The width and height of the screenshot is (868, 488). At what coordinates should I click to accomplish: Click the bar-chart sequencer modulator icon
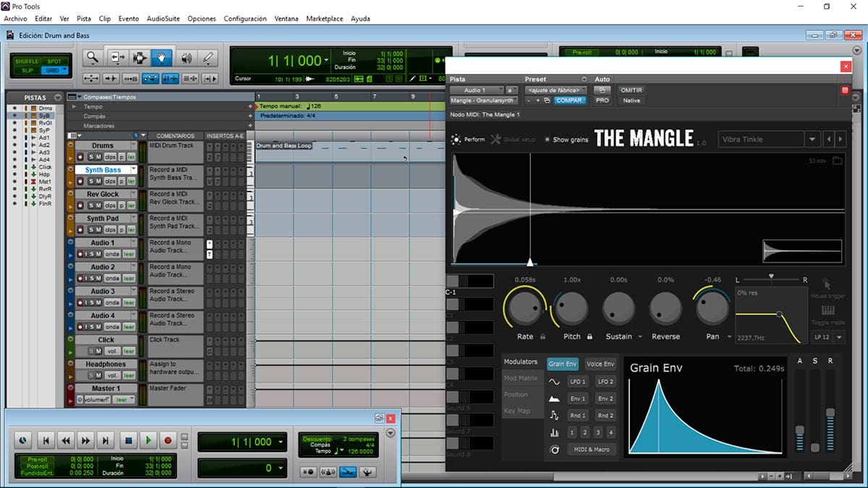[x=555, y=432]
